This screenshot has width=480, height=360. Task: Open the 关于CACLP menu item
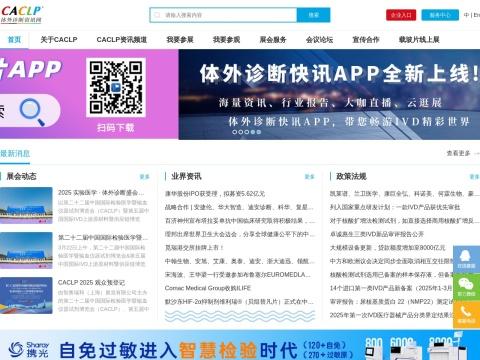[59, 40]
